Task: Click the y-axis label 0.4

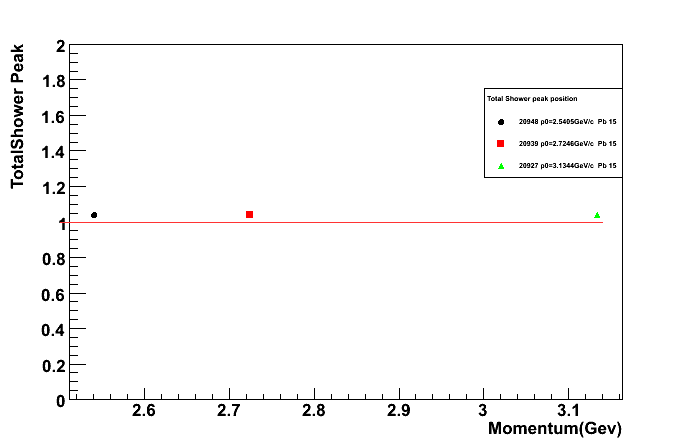Action: tap(54, 330)
